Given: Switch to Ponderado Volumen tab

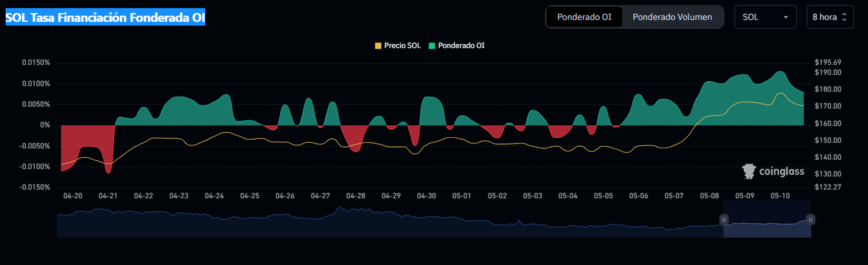Looking at the screenshot, I should click(672, 17).
